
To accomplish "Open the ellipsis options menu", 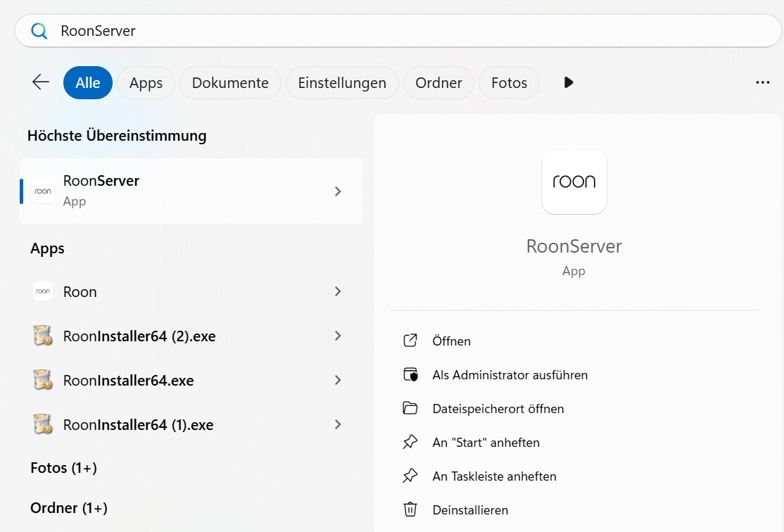I will coord(763,82).
